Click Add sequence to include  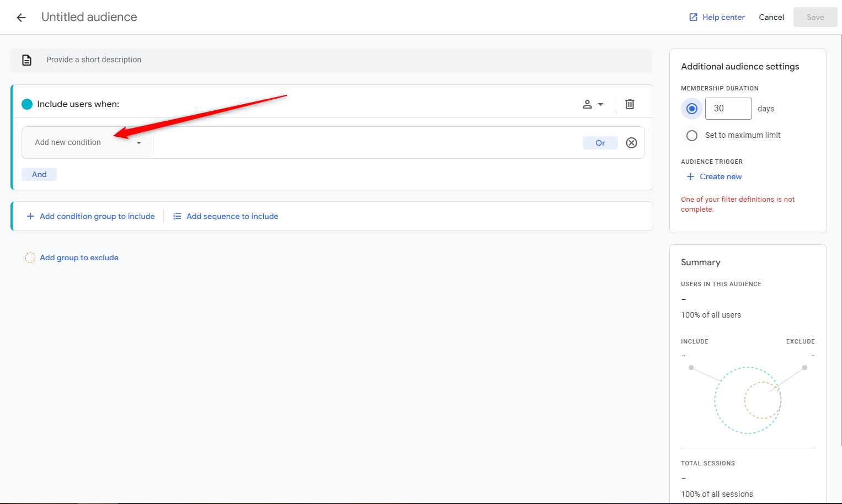pyautogui.click(x=232, y=216)
